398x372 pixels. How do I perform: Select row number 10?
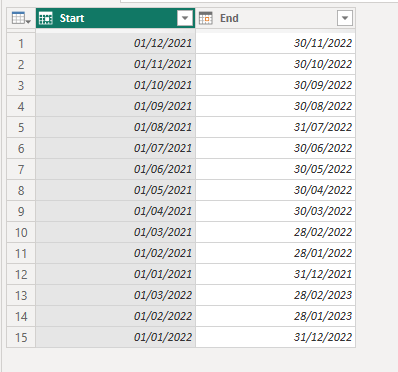[x=21, y=232]
